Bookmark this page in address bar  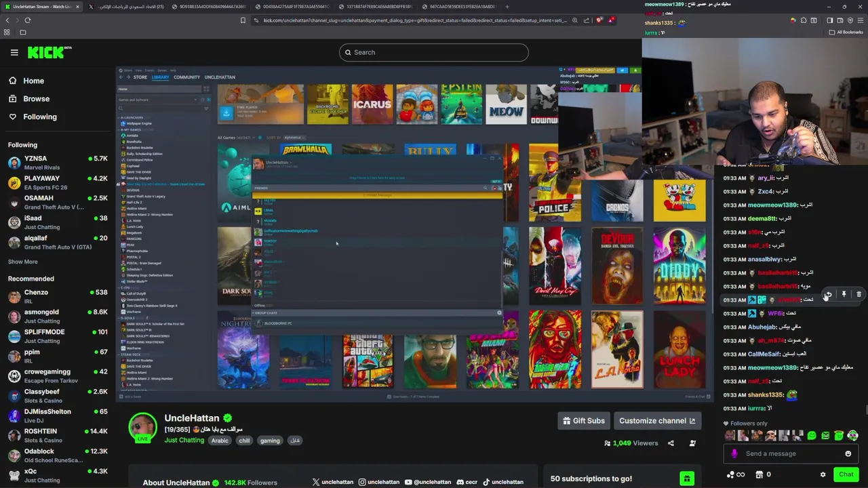point(243,20)
